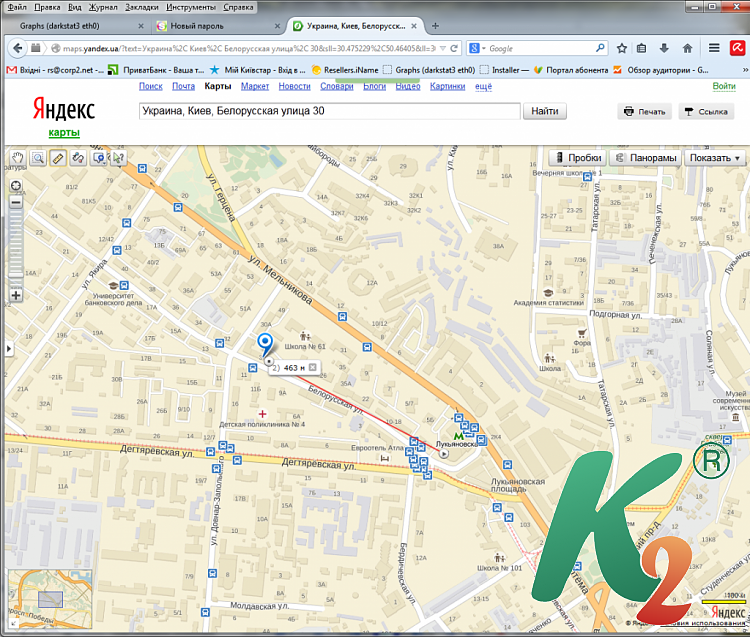Show more bookmarks chevron

pyautogui.click(x=744, y=70)
